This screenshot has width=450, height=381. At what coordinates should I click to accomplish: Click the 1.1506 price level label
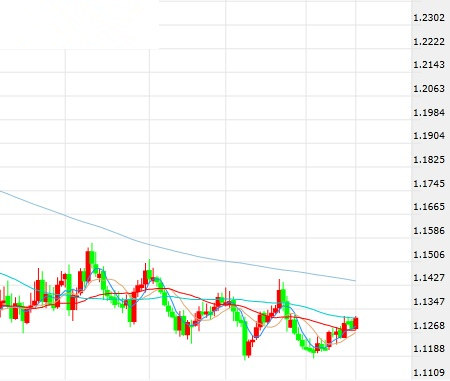[429, 255]
